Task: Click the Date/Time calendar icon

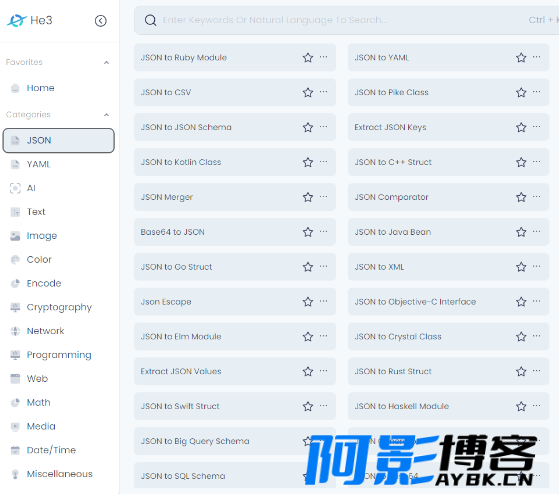Action: pyautogui.click(x=15, y=450)
